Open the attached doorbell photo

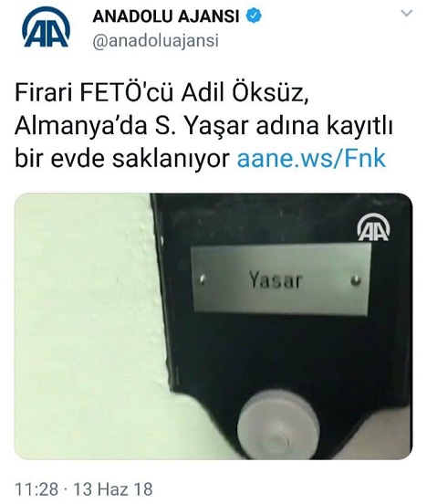pyautogui.click(x=213, y=326)
